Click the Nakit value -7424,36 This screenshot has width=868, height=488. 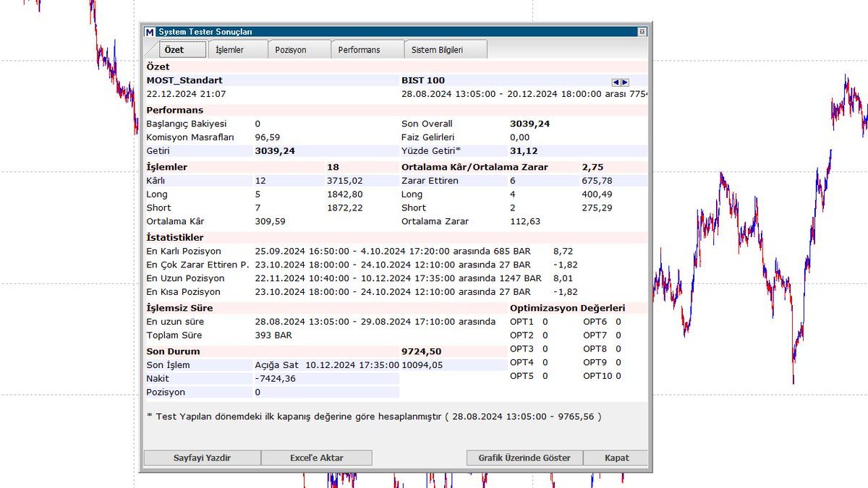pyautogui.click(x=276, y=380)
